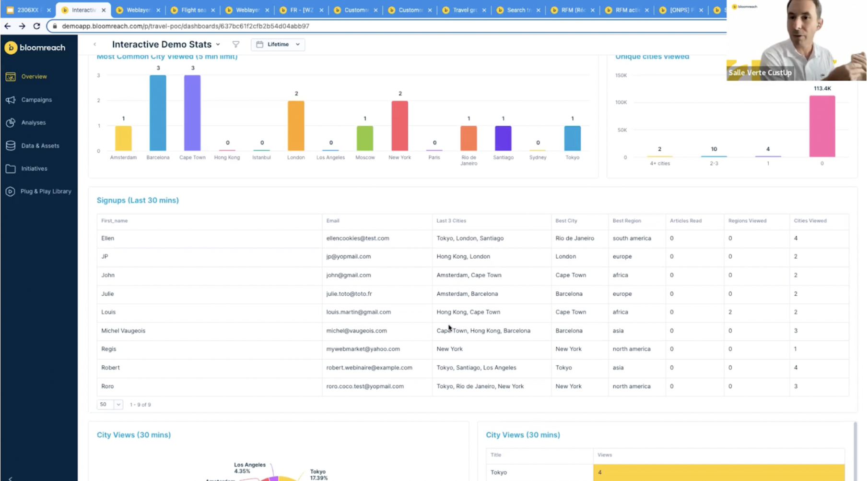This screenshot has width=868, height=481.
Task: Click the London orange bar
Action: [296, 126]
